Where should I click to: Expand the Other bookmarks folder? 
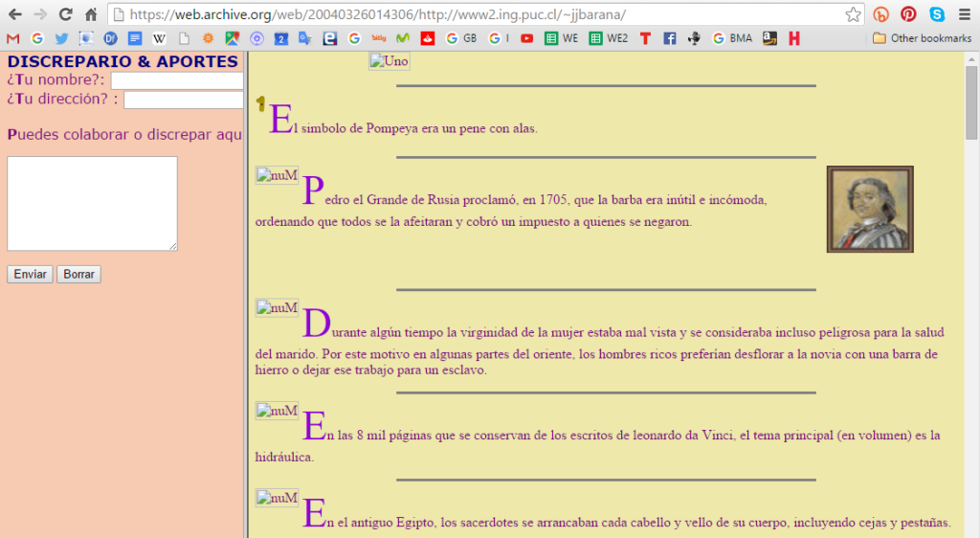click(x=923, y=38)
